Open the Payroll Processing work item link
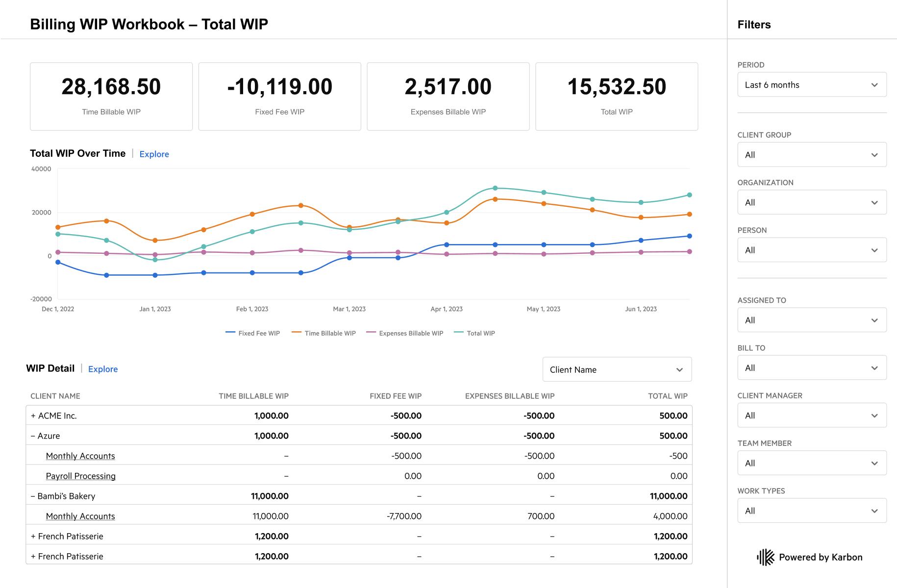Viewport: 897px width, 588px height. coord(81,476)
